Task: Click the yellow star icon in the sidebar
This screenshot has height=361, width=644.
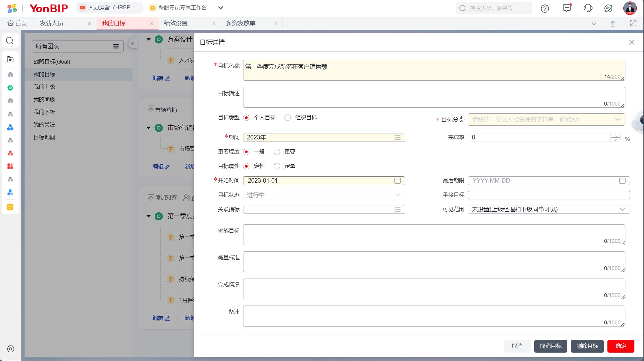Action: 10,207
